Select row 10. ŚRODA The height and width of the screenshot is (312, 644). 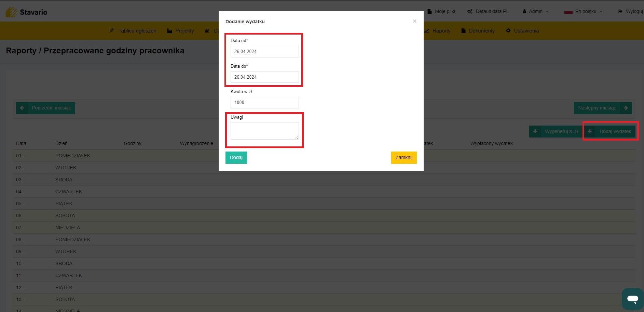[x=324, y=263]
